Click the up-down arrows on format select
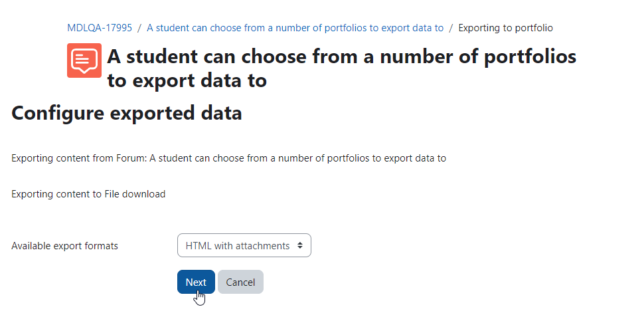The width and height of the screenshot is (644, 331). pos(300,245)
